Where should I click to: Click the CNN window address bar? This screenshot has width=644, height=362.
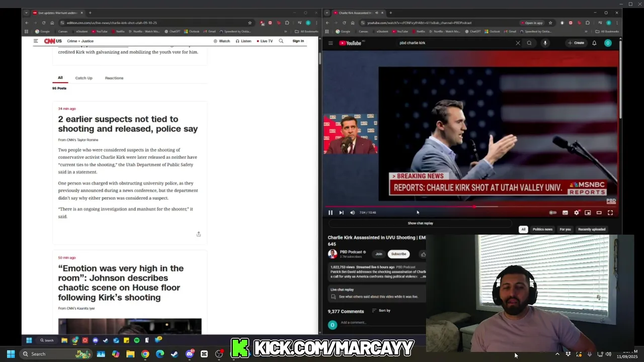tap(151, 23)
